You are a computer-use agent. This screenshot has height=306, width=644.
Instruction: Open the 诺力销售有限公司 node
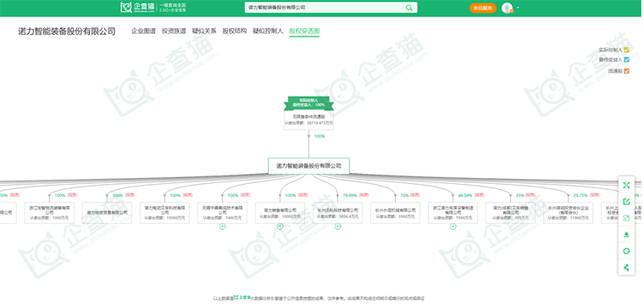pos(280,213)
